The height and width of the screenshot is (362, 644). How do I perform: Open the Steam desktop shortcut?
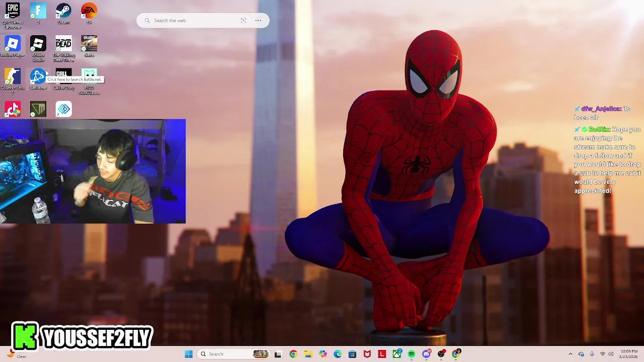click(63, 14)
